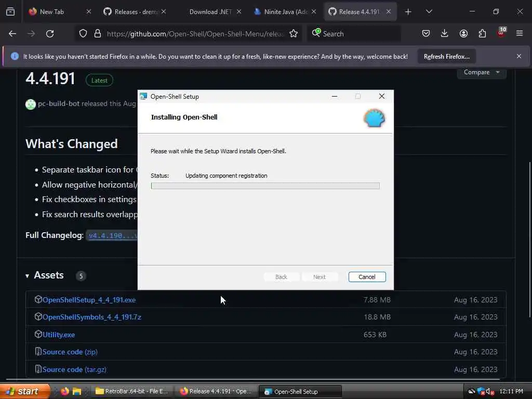
Task: Dismiss the Firefox refresh notification bar
Action: [x=519, y=56]
